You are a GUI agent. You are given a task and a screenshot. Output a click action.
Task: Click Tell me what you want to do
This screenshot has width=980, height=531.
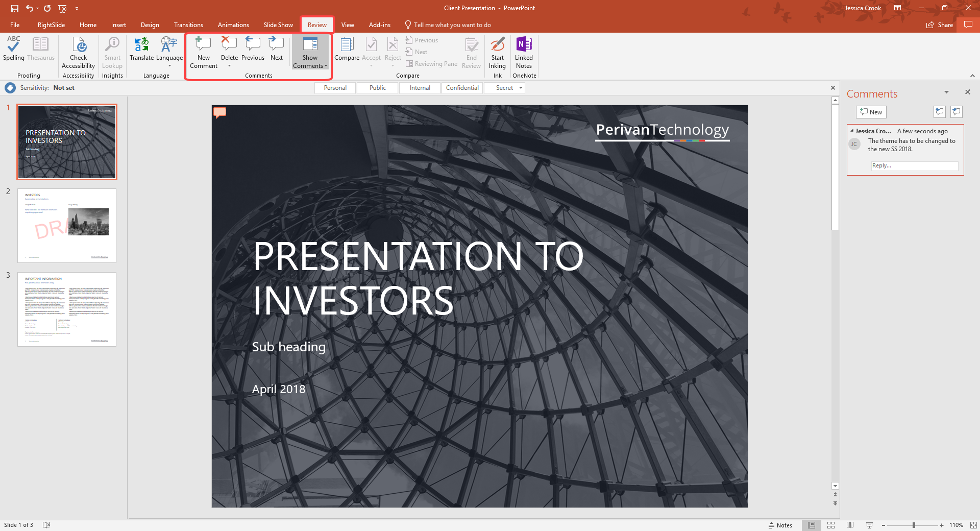point(448,25)
